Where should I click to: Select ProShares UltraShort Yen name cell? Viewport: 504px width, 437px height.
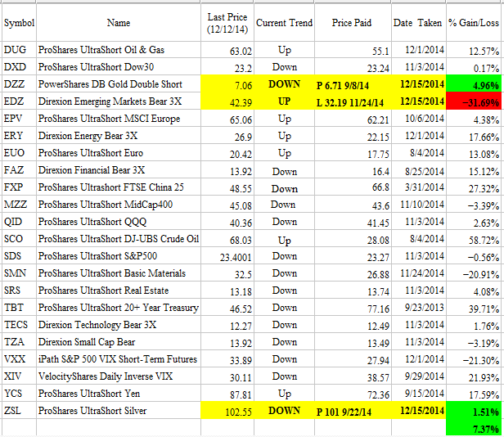[119, 394]
